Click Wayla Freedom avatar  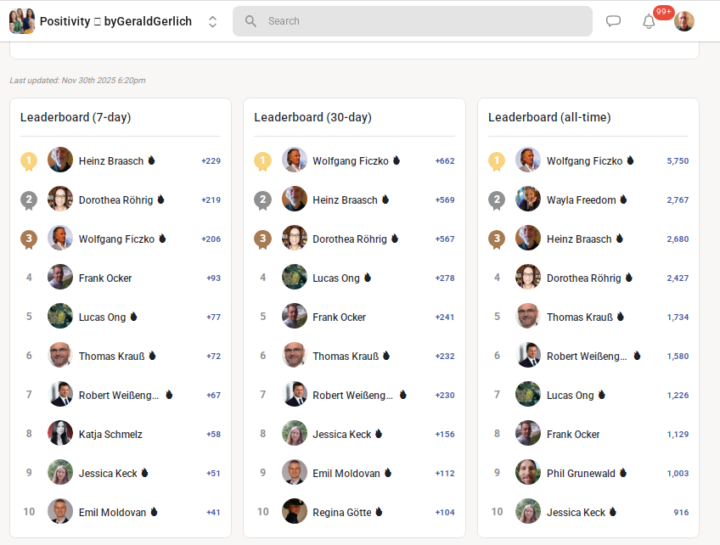point(528,199)
